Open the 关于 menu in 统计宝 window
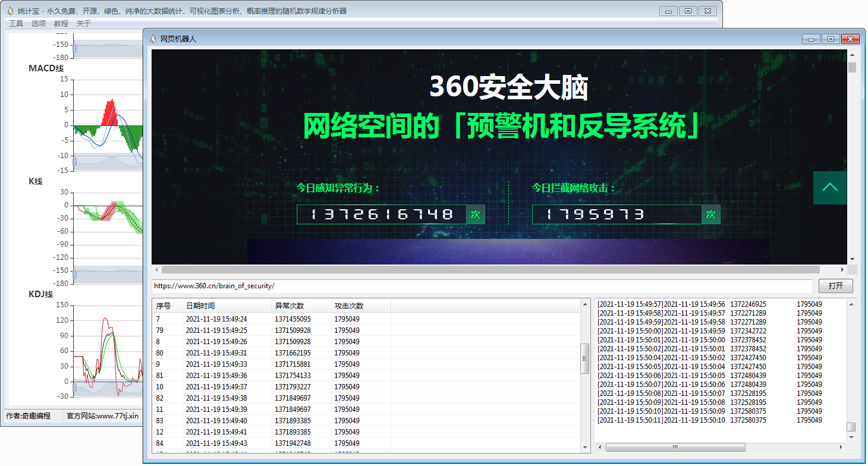868x466 pixels. coord(84,23)
